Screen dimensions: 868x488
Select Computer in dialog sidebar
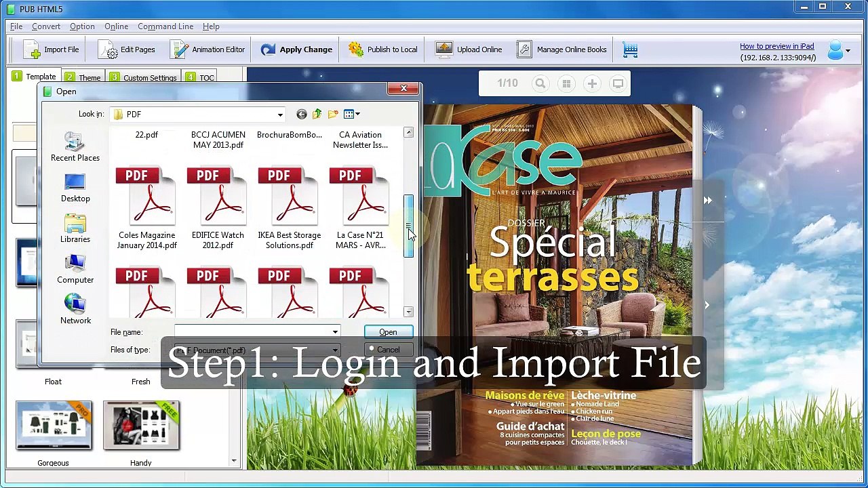pos(75,269)
